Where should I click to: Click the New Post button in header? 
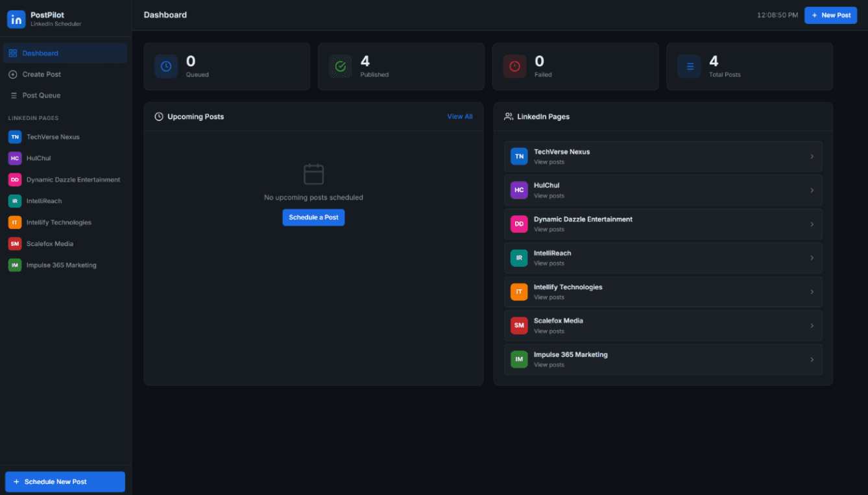[x=830, y=15]
